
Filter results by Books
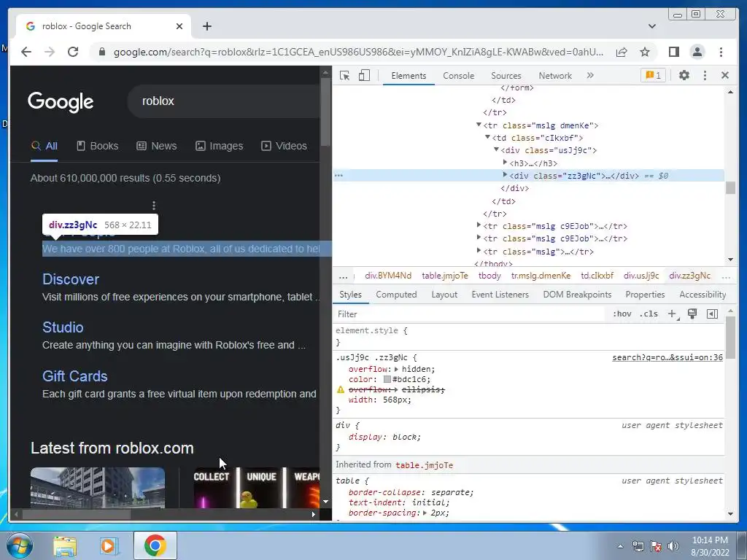tap(97, 146)
